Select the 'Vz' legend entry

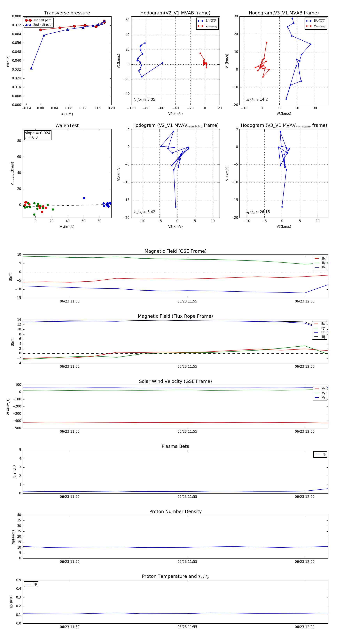[320, 398]
